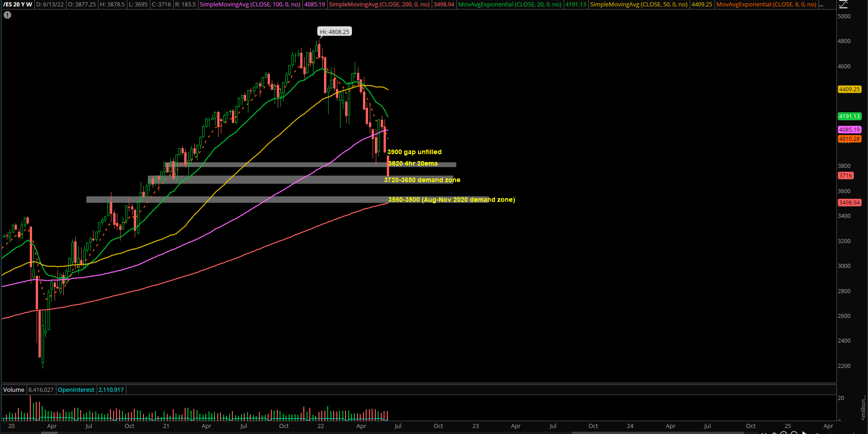The width and height of the screenshot is (868, 434).
Task: Select the MovAvgExponential (CLOSE, 20, 0, no) study label
Action: click(x=510, y=5)
